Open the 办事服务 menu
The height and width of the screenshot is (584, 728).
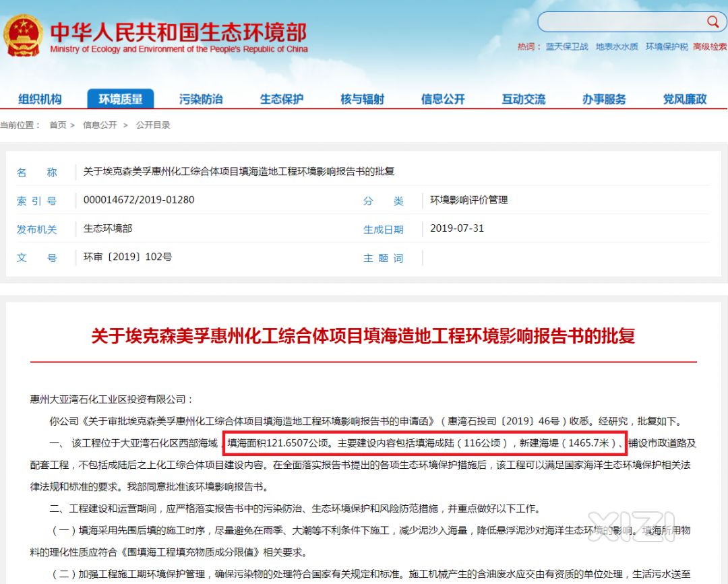604,99
